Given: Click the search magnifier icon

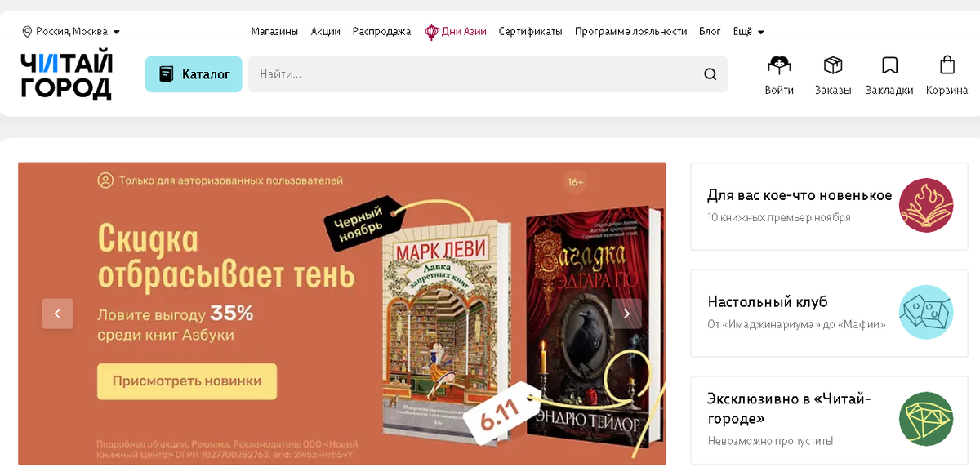Looking at the screenshot, I should 710,74.
